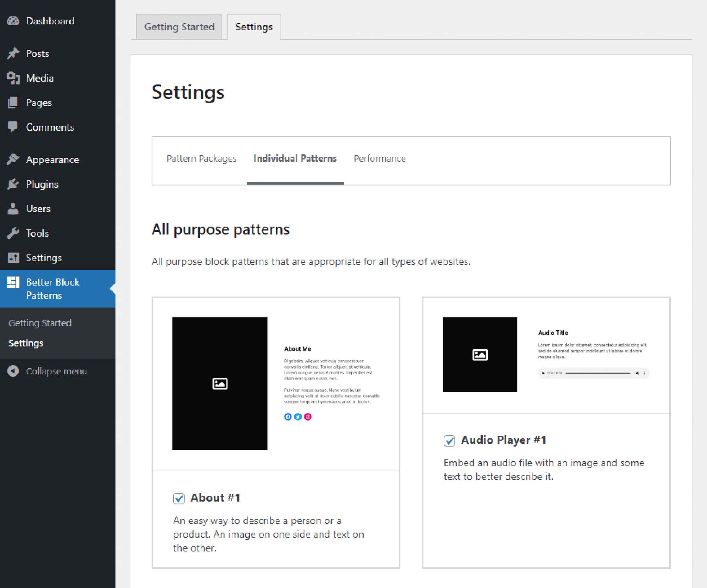
Task: Open the Dashboard via its gauge icon
Action: pyautogui.click(x=13, y=21)
